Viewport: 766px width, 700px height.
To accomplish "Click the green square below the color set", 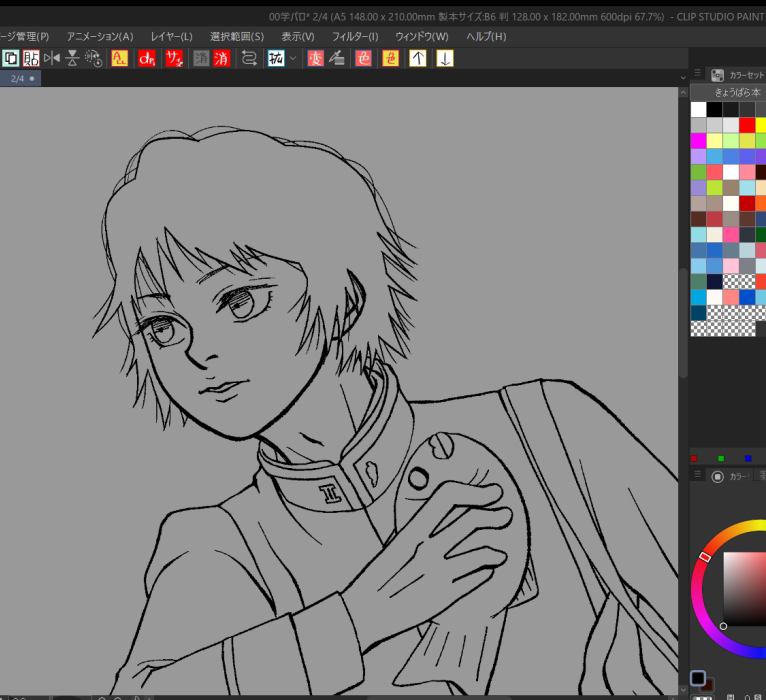I will pyautogui.click(x=721, y=459).
